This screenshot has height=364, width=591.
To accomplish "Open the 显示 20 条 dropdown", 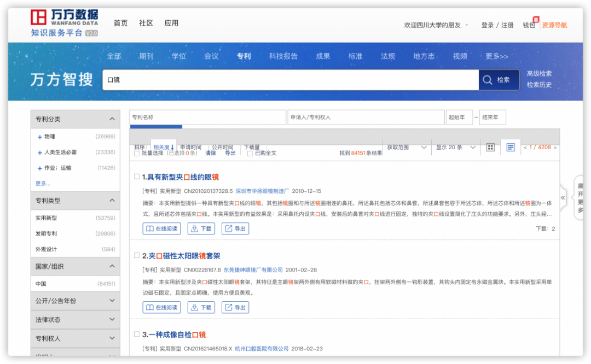I will [x=453, y=148].
